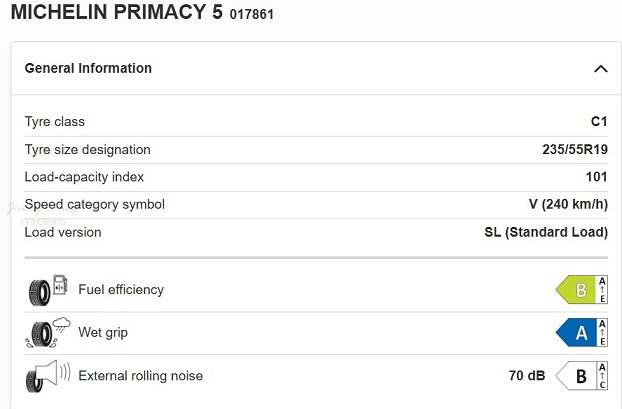Image resolution: width=622 pixels, height=409 pixels.
Task: Click the MICHELIN PRIMACY 5 title
Action: coord(116,14)
